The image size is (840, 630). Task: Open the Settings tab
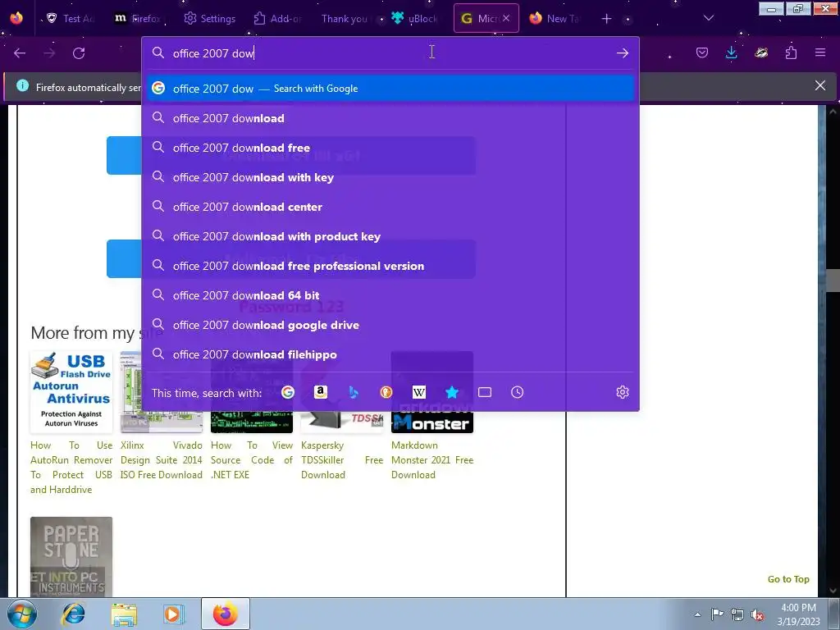tap(209, 18)
